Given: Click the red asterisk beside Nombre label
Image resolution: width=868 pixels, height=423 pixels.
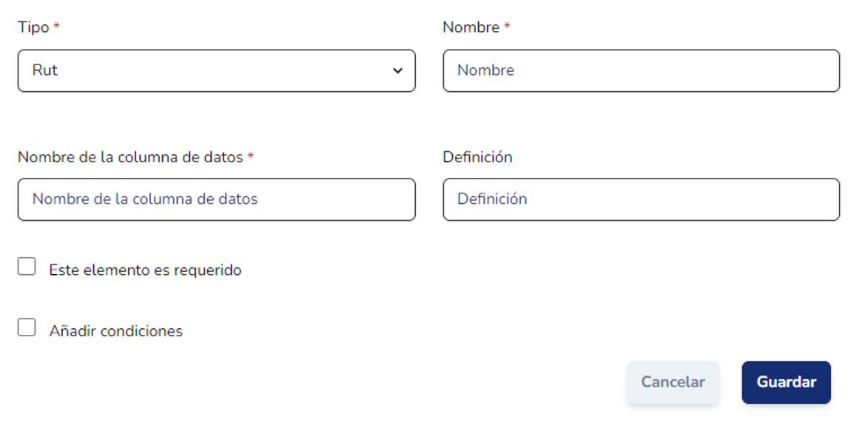Looking at the screenshot, I should 507,27.
